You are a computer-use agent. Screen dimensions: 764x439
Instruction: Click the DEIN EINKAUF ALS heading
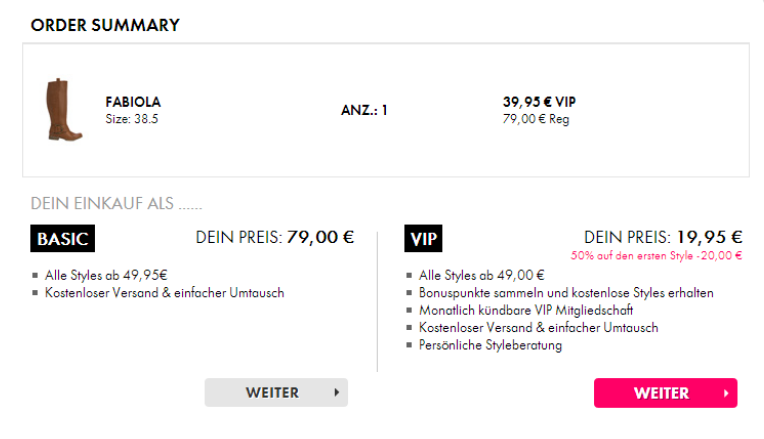click(x=117, y=203)
